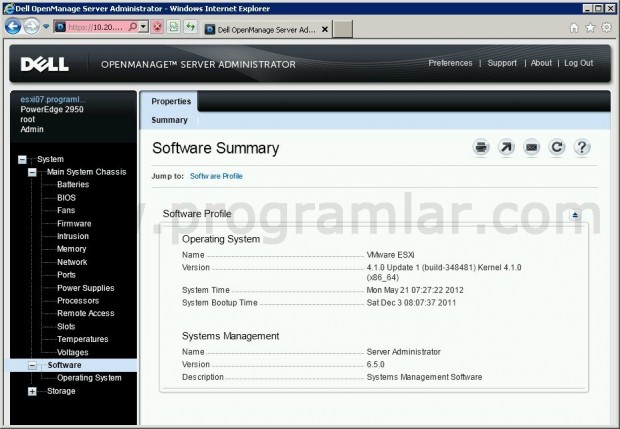
Task: Open the Preferences link
Action: 450,63
